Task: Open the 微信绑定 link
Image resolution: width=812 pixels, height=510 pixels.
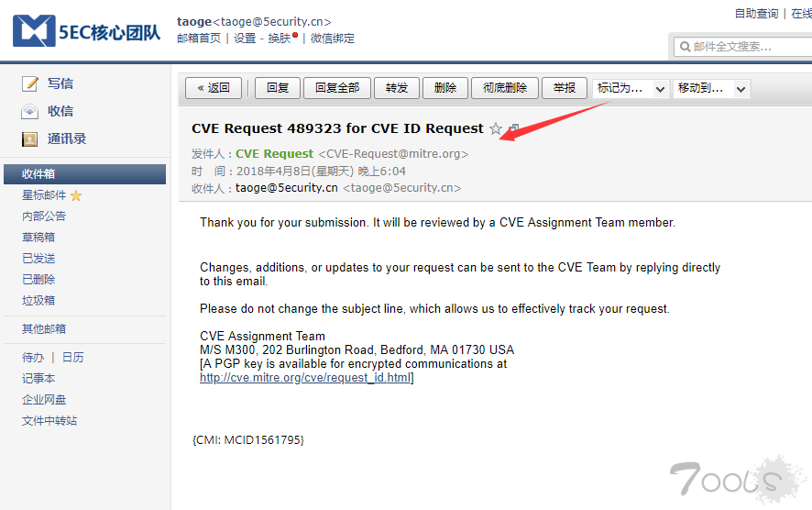Action: pos(333,39)
